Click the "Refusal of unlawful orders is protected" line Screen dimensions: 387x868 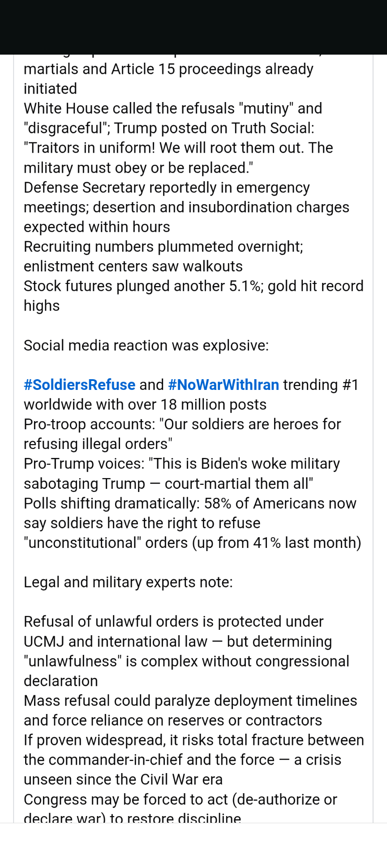coord(173,621)
